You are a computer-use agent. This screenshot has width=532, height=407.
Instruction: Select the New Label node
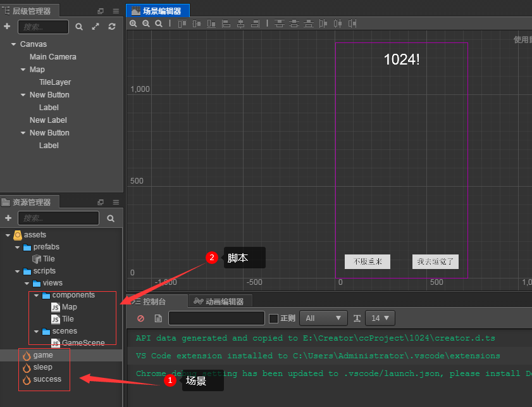48,120
